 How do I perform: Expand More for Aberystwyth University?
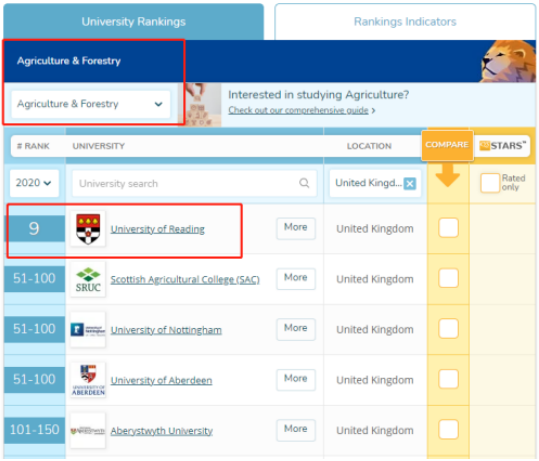click(296, 430)
